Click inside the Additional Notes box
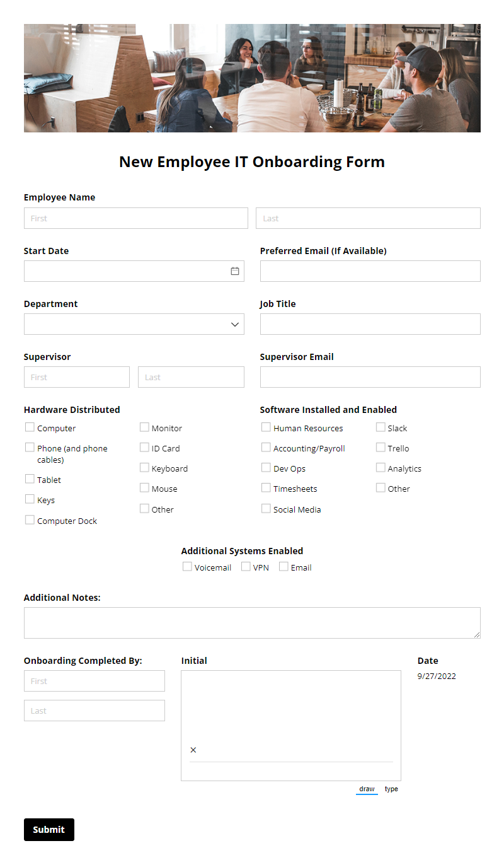504x865 pixels. [x=252, y=622]
